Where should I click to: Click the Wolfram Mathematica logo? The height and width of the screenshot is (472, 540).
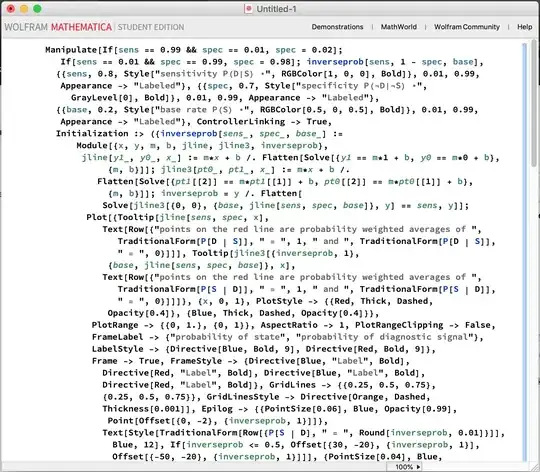pos(58,27)
